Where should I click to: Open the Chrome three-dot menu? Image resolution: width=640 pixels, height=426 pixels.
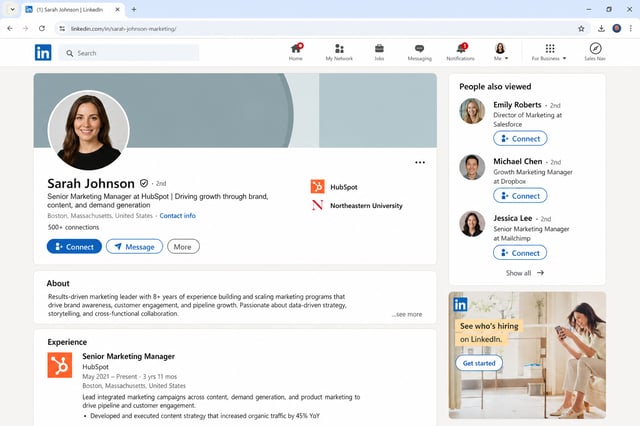click(631, 29)
